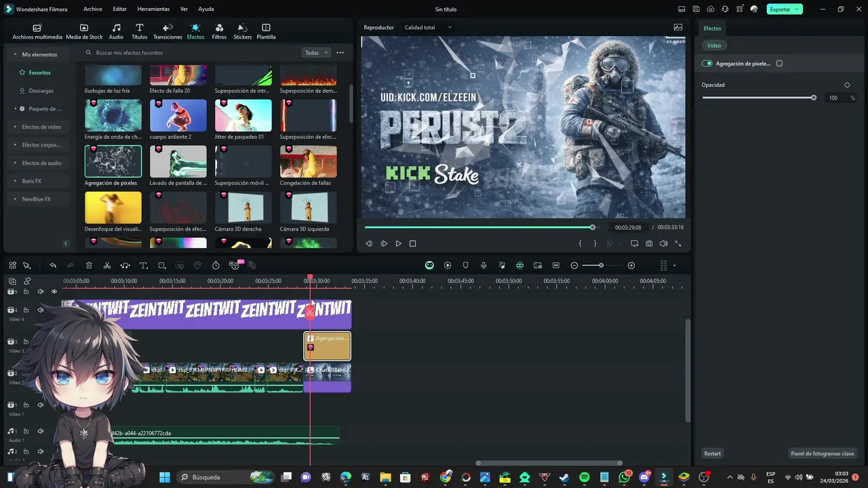Stop preview playback
This screenshot has height=488, width=868.
pos(412,243)
